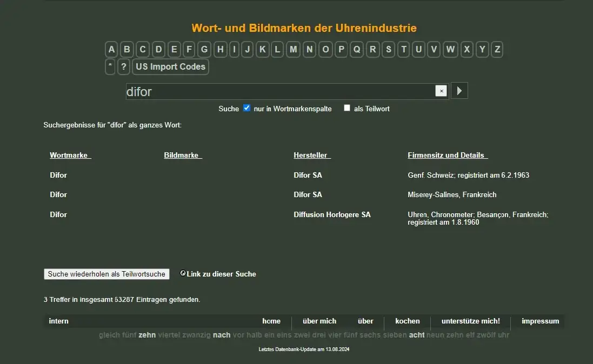Click the asterisk filter button
Image resolution: width=593 pixels, height=364 pixels.
coord(110,67)
